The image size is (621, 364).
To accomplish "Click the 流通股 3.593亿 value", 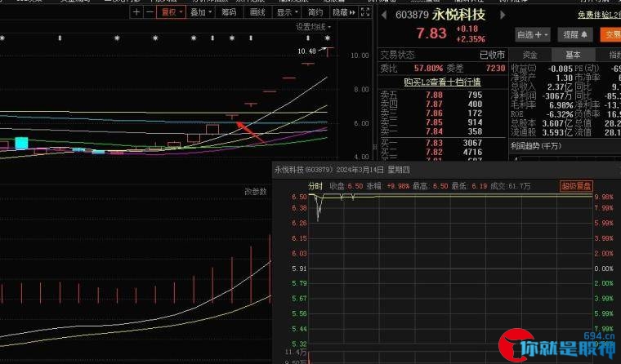I will 557,132.
